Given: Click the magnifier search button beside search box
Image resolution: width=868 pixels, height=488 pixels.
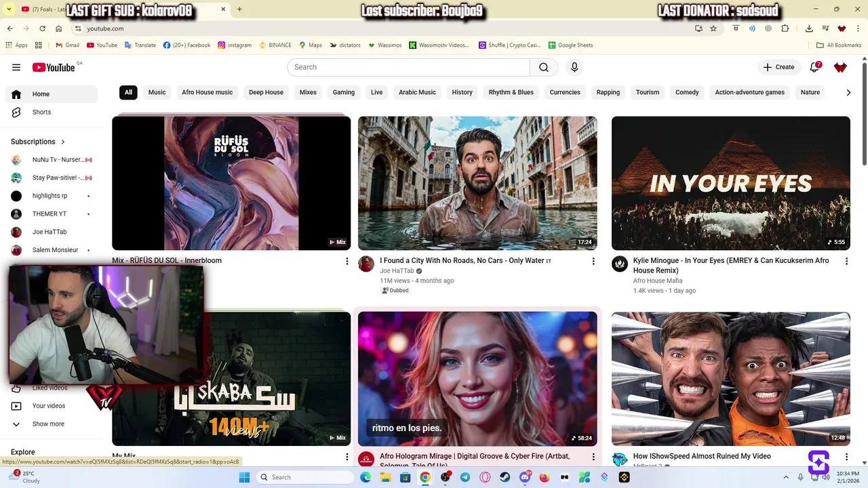Looking at the screenshot, I should click(x=544, y=67).
